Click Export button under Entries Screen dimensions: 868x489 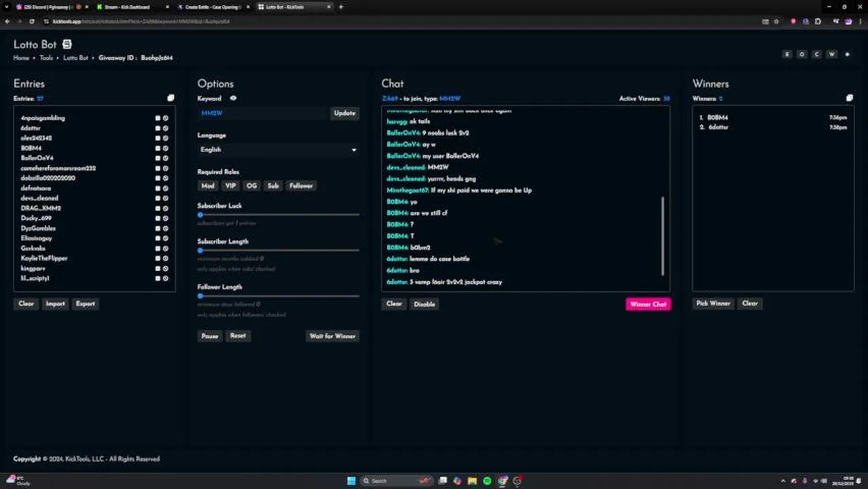coord(86,304)
